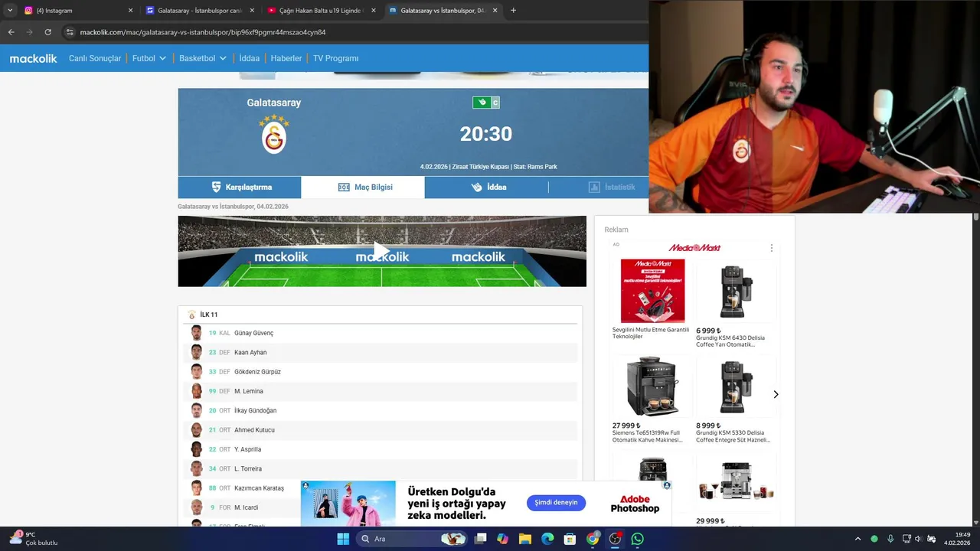980x551 pixels.
Task: Switch to the Instagram tab
Action: click(x=78, y=11)
